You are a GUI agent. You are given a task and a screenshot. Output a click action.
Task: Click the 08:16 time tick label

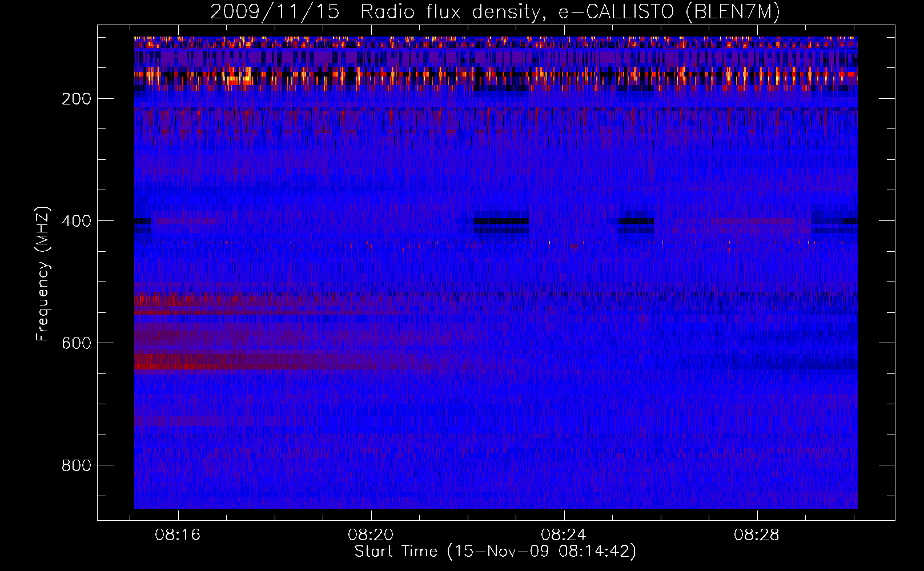(178, 535)
